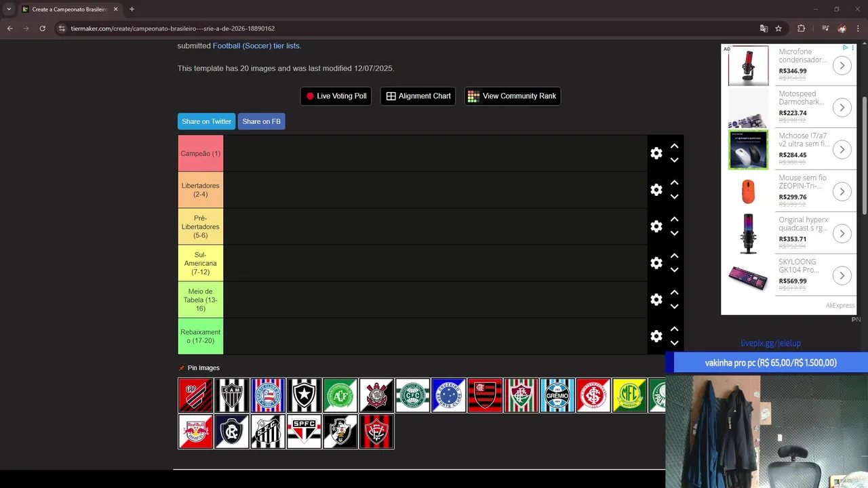Go back to previous page

(10, 28)
